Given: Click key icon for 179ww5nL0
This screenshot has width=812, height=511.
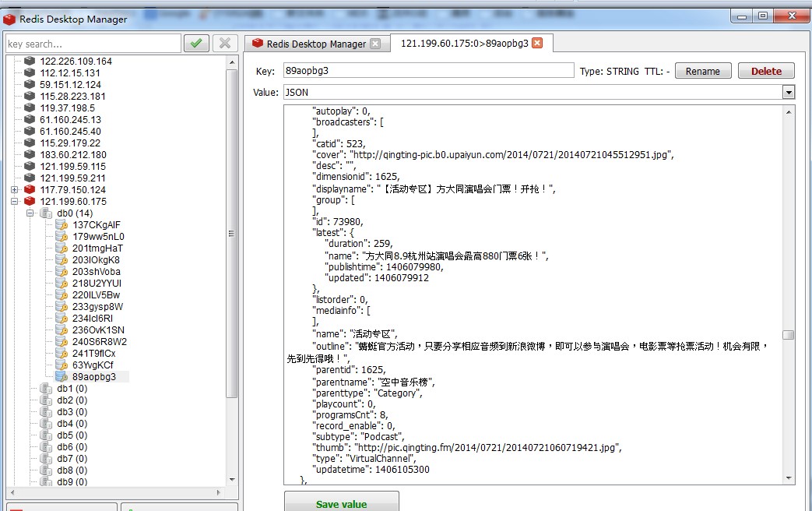Looking at the screenshot, I should (x=62, y=236).
